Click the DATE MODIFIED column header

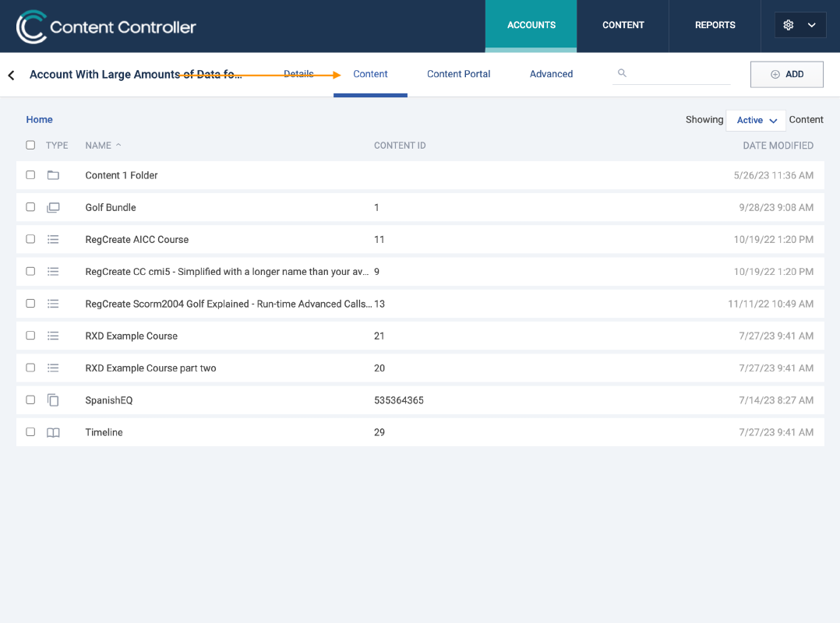click(778, 146)
